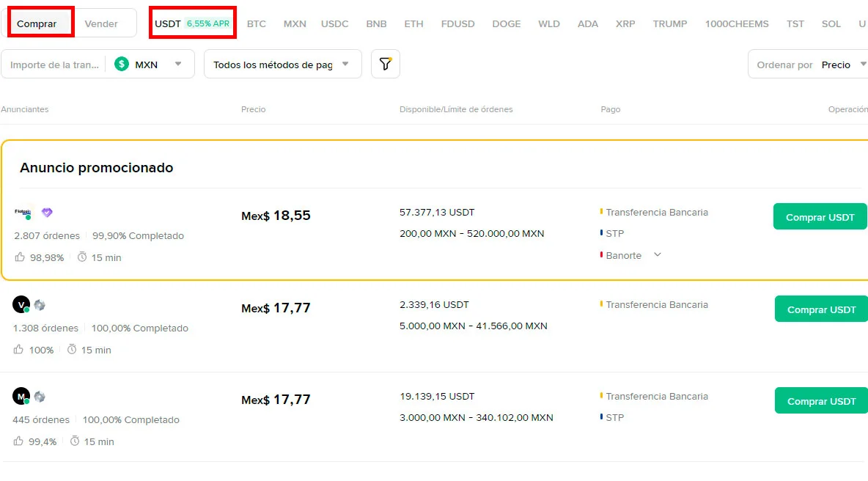
Task: Select the WLD crypto tab
Action: (549, 23)
